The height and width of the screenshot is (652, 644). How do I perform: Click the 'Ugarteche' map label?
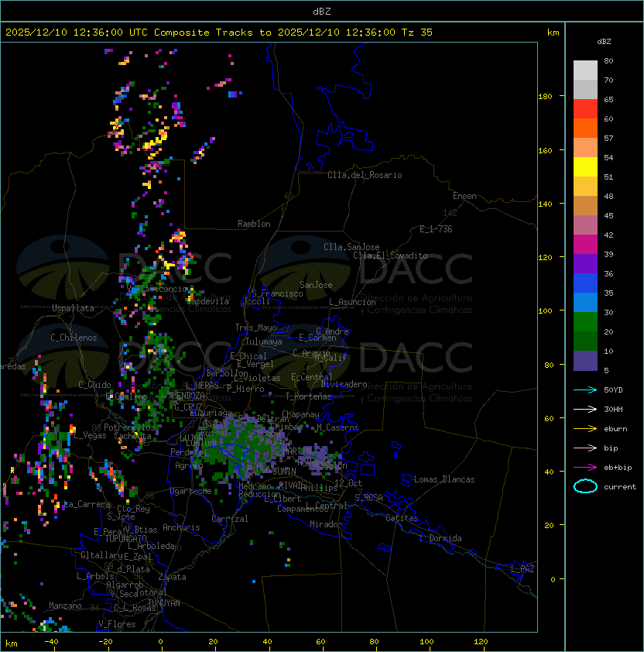tap(191, 491)
